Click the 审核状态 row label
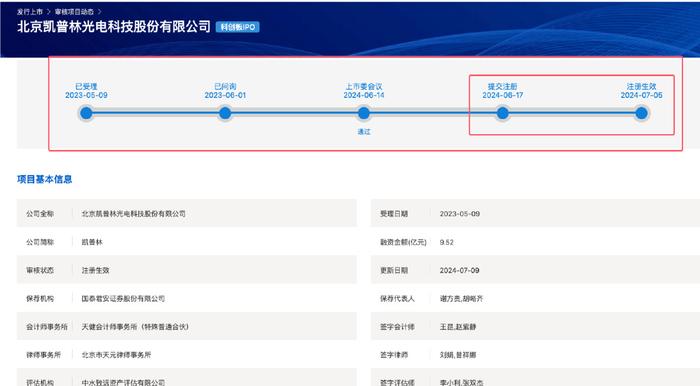 [x=40, y=270]
